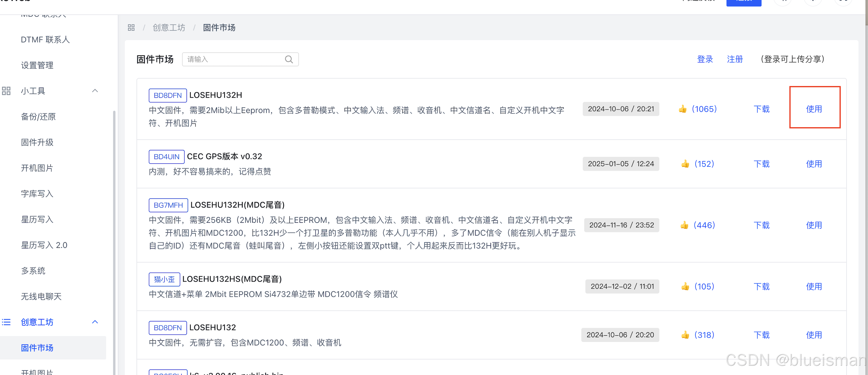The width and height of the screenshot is (868, 375).
Task: Click the BD4UIN author tag
Action: coord(167,157)
